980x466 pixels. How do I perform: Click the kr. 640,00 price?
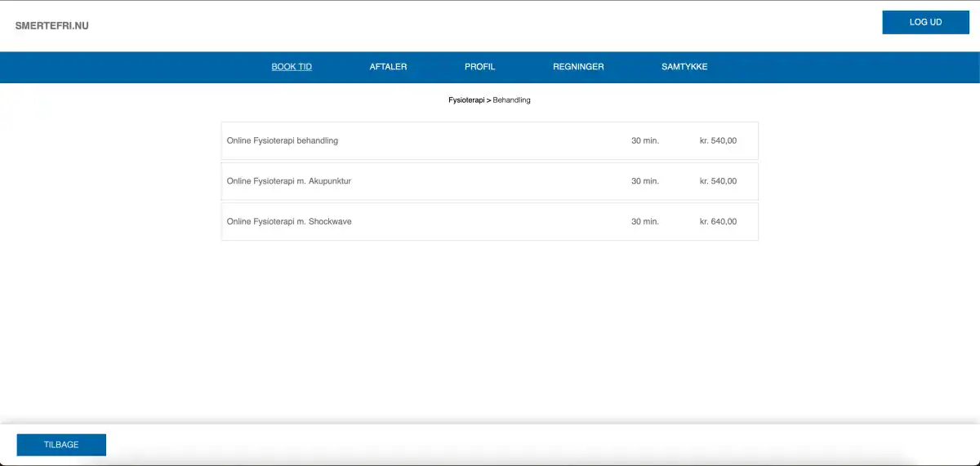click(718, 221)
